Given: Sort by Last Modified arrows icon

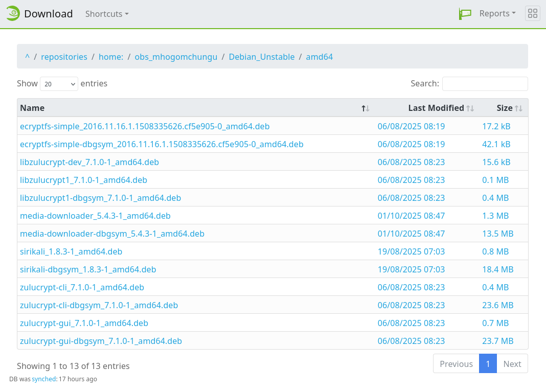Looking at the screenshot, I should coord(470,108).
